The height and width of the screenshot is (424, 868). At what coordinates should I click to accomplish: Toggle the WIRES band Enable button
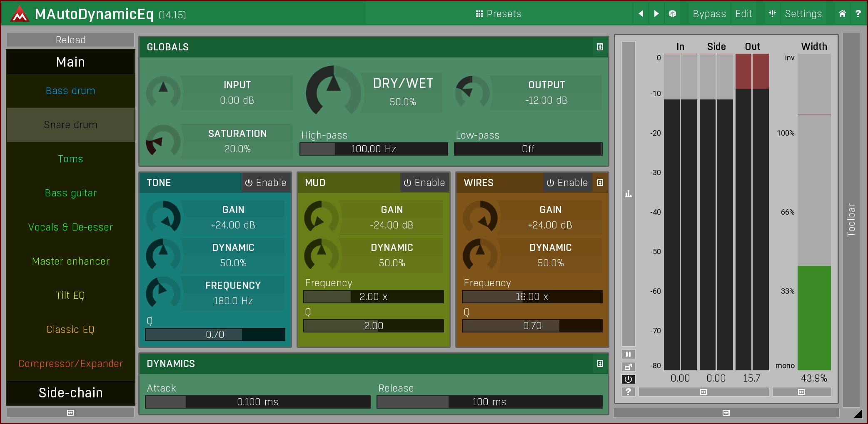567,183
